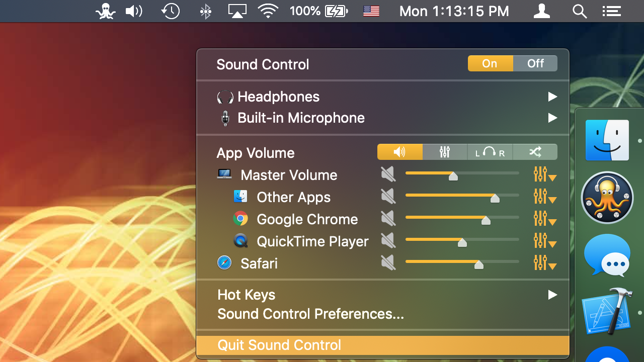644x362 pixels.
Task: Select the L/R headphone balance tab
Action: [490, 152]
